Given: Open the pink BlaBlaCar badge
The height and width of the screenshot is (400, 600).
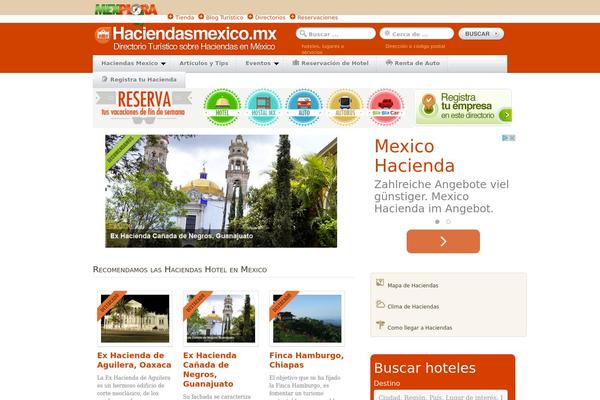Looking at the screenshot, I should 386,107.
